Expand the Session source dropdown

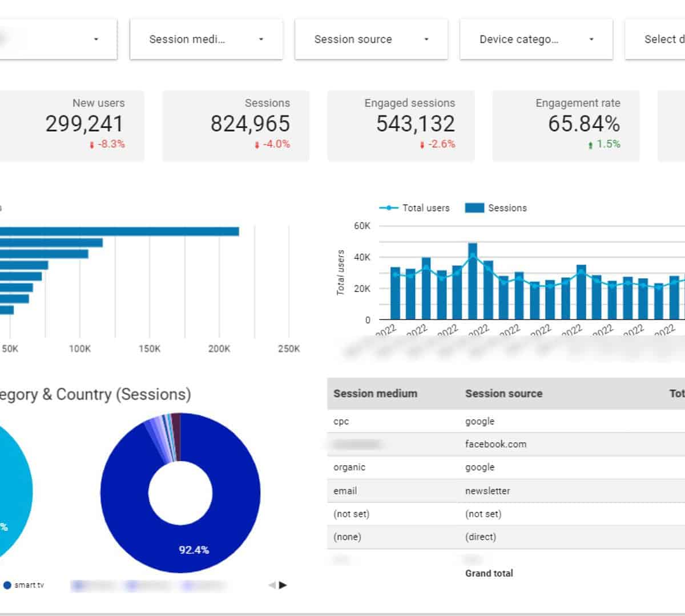[371, 39]
